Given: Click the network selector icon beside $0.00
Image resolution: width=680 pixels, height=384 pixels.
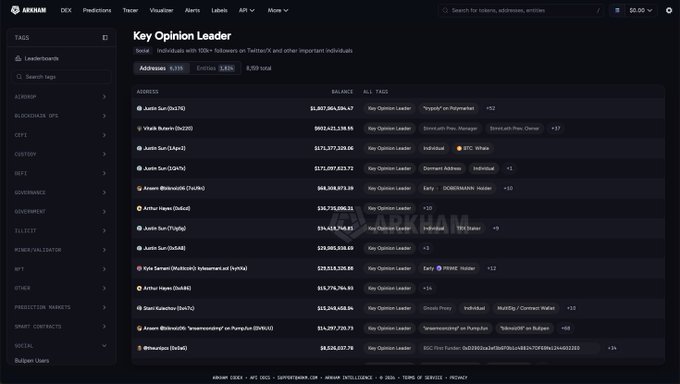Looking at the screenshot, I should [617, 10].
